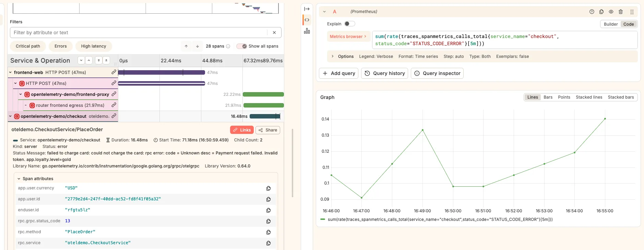Image resolution: width=644 pixels, height=250 pixels.
Task: Focus Filter by attribute or text field
Action: tap(139, 33)
